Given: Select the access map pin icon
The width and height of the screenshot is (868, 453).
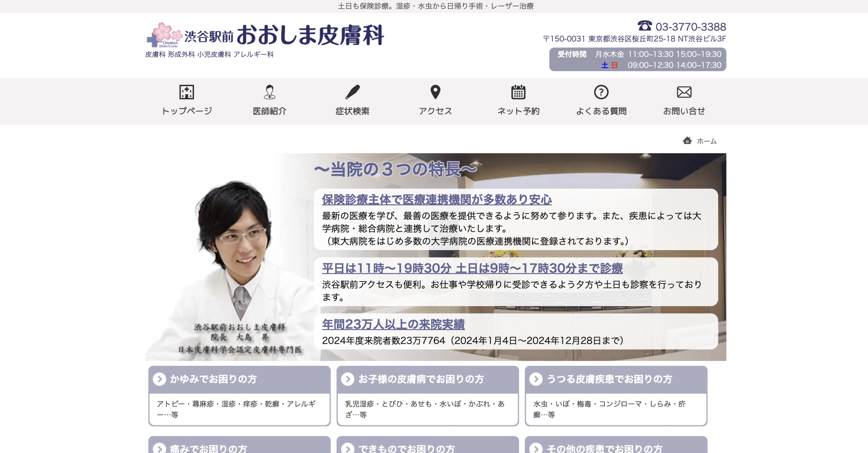Looking at the screenshot, I should point(435,92).
